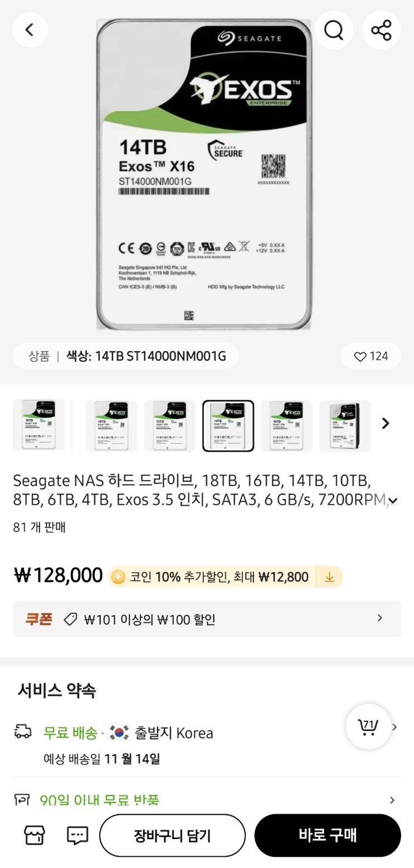The width and height of the screenshot is (414, 868).
Task: Select the 12TB variant thumbnail
Action: pos(169,425)
